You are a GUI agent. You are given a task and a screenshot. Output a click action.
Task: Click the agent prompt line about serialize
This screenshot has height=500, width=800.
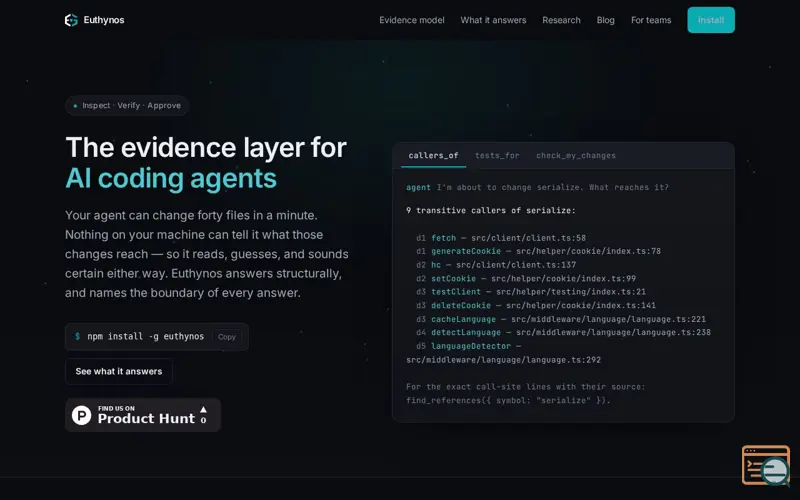coord(537,187)
